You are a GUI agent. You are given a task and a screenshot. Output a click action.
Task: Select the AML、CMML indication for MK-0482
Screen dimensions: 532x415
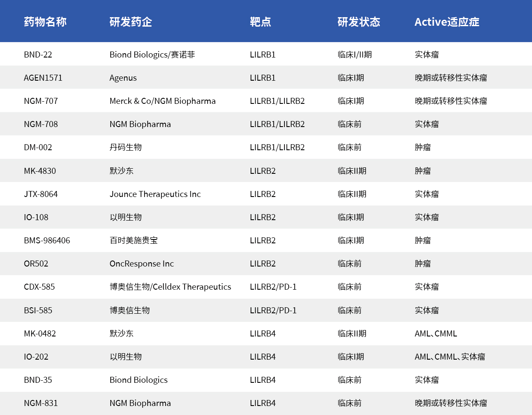pyautogui.click(x=436, y=333)
